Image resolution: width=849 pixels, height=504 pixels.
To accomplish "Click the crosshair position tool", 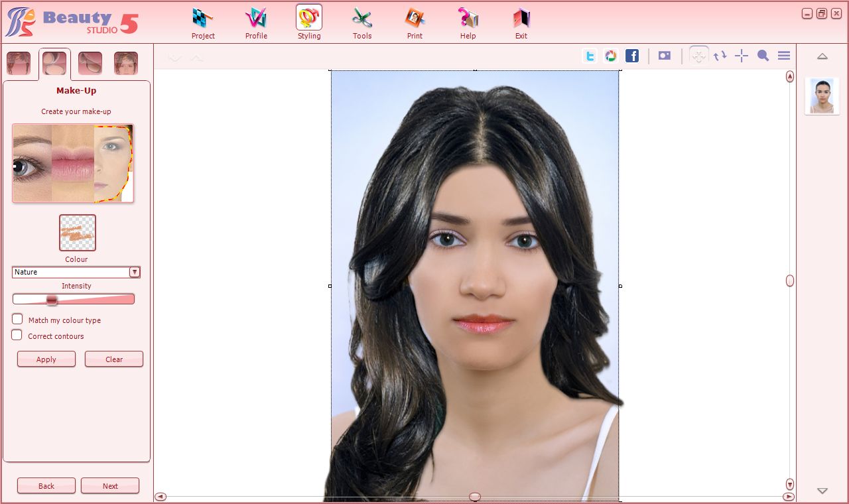I will (x=742, y=56).
